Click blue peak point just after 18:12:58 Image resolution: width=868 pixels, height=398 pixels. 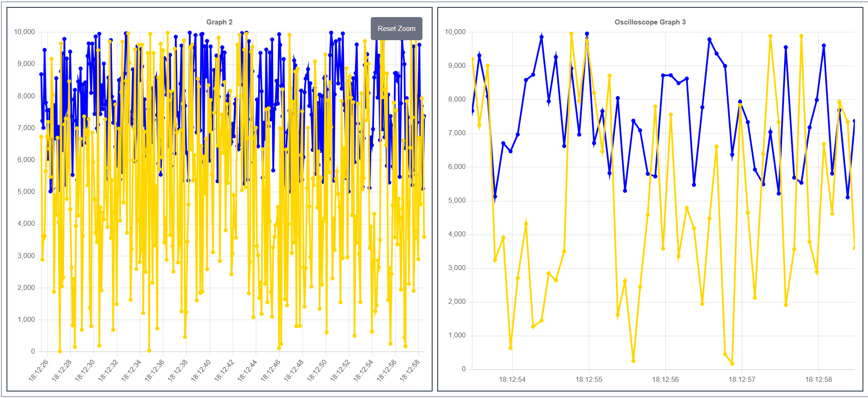tap(824, 46)
